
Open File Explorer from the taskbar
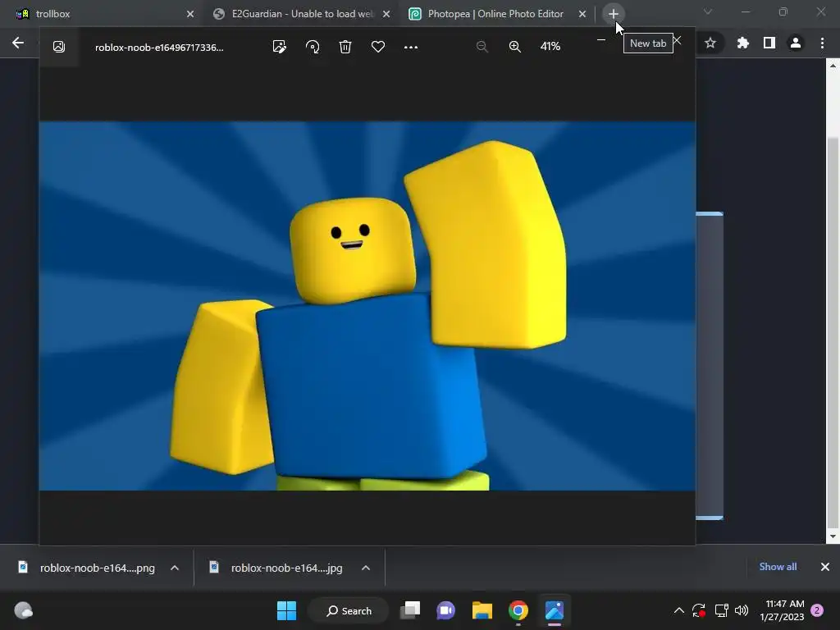click(482, 610)
